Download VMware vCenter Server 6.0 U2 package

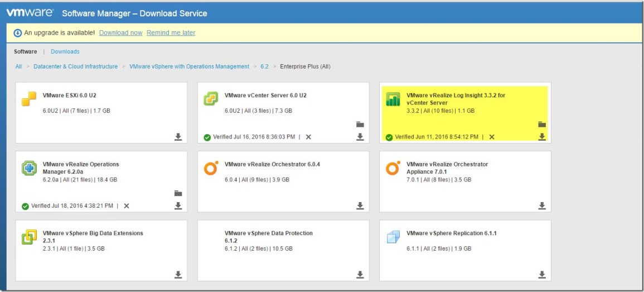coord(360,137)
